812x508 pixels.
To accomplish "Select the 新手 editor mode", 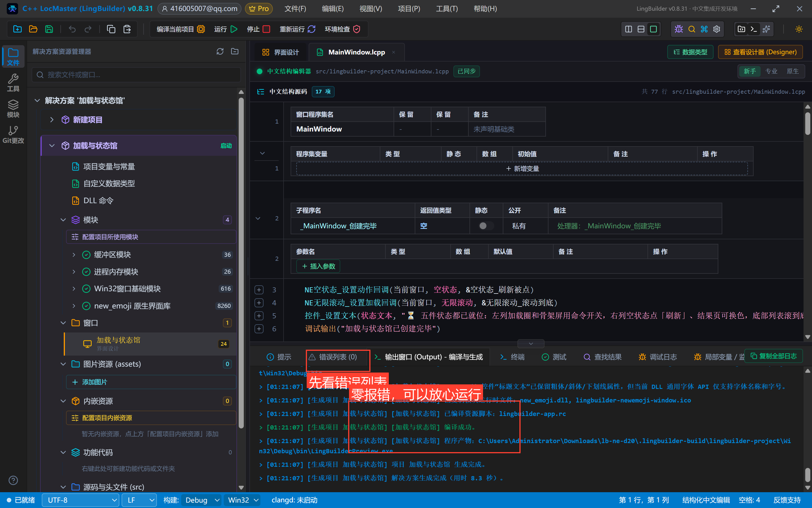I will coord(750,71).
